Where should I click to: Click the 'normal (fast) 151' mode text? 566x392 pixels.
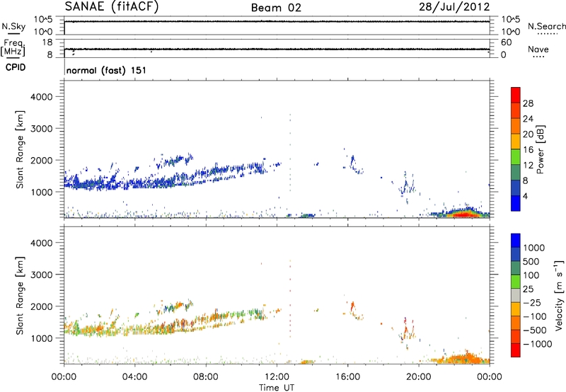107,70
